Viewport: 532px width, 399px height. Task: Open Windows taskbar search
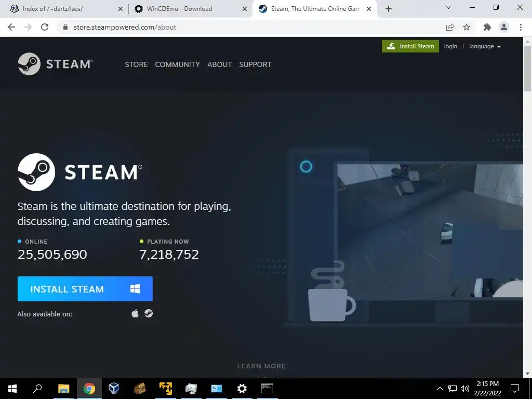pyautogui.click(x=37, y=389)
